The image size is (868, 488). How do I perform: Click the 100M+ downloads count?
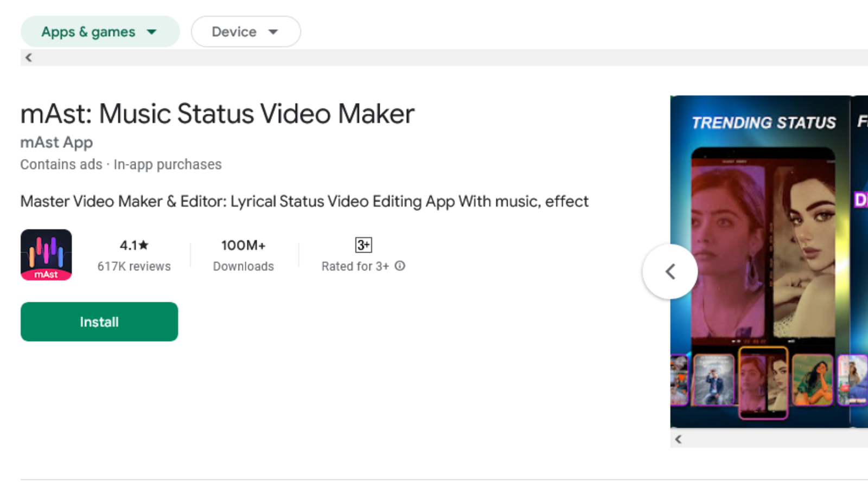[243, 245]
